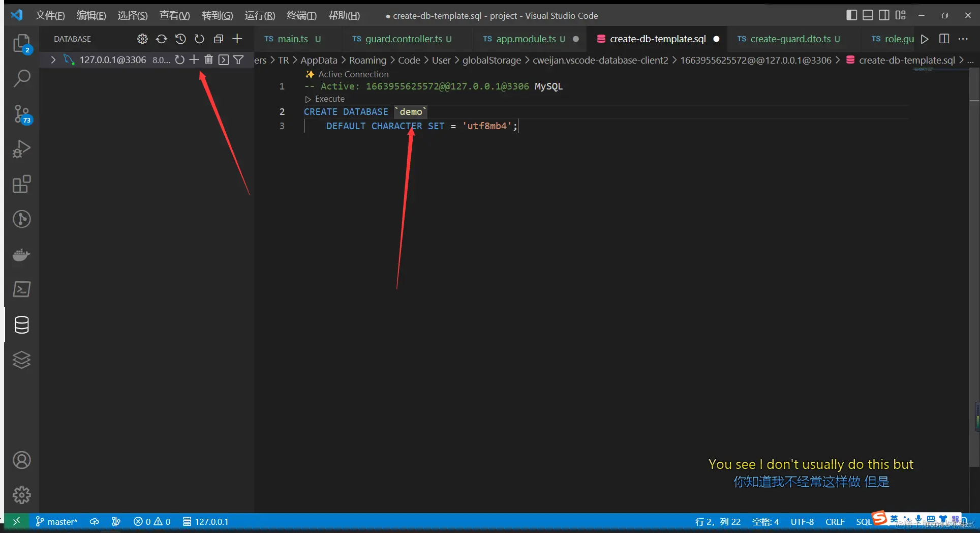Click Active Connection code lens
The width and height of the screenshot is (980, 533).
click(x=347, y=74)
